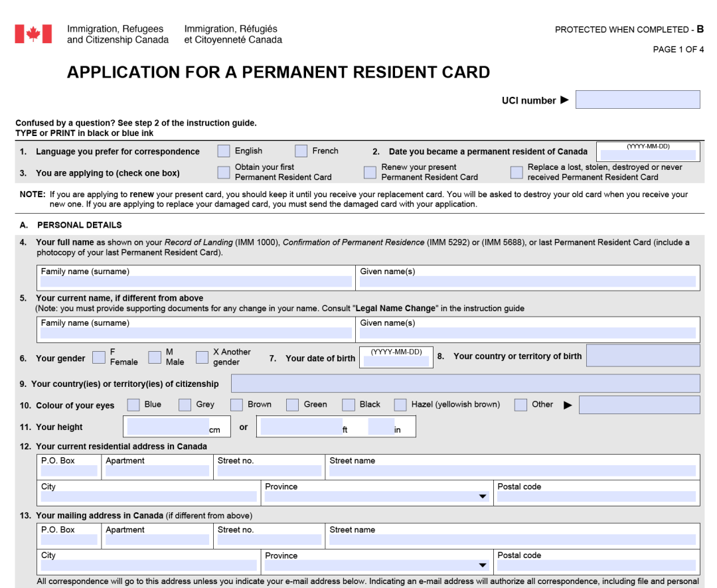717x588 pixels.
Task: Select Hazel eye colour checkbox
Action: coord(400,405)
